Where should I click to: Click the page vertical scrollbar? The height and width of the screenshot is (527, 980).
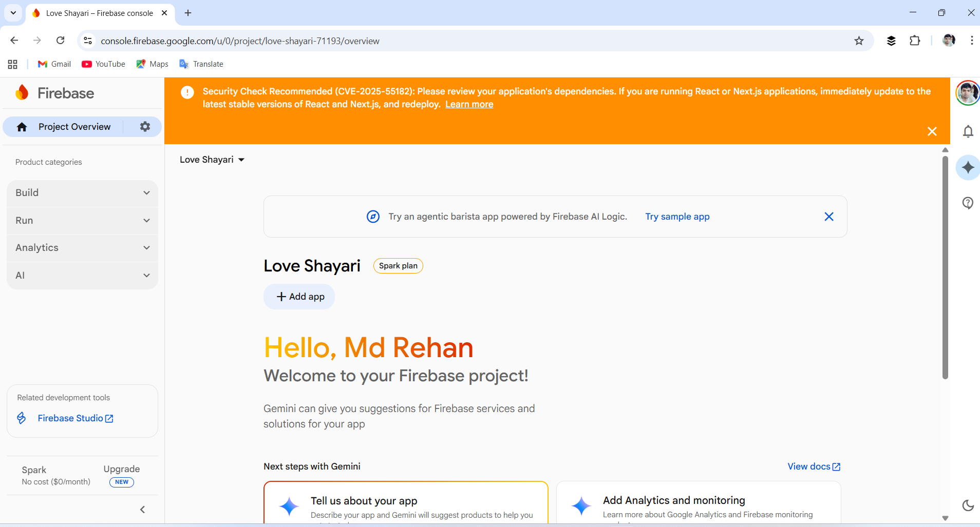945,267
